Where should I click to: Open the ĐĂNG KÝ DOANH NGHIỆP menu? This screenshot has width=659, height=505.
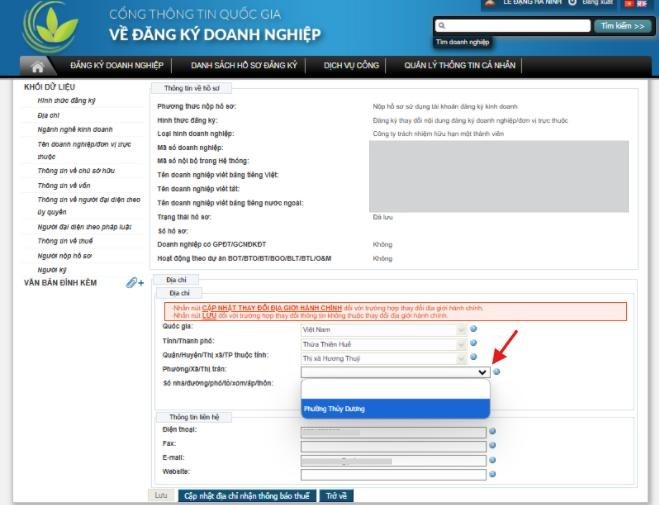pyautogui.click(x=116, y=66)
